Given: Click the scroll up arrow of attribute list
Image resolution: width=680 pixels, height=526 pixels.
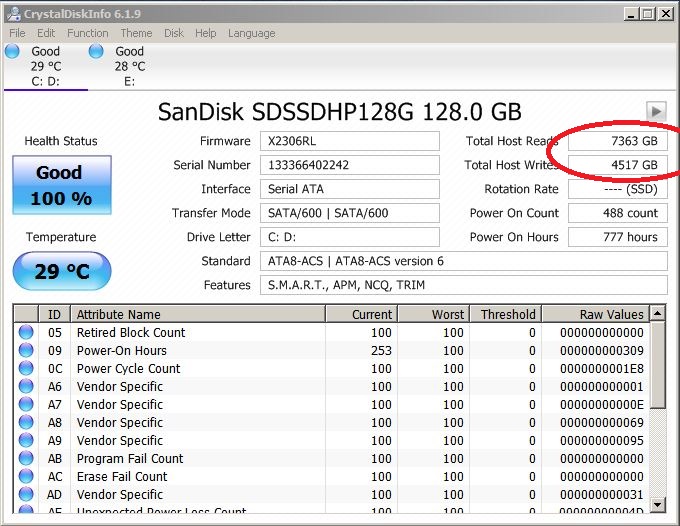Looking at the screenshot, I should [658, 313].
